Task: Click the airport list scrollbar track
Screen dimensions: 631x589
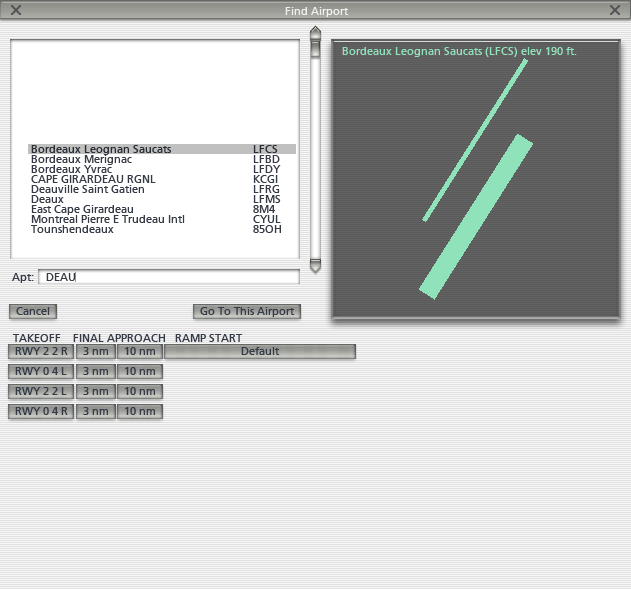Action: pyautogui.click(x=315, y=150)
